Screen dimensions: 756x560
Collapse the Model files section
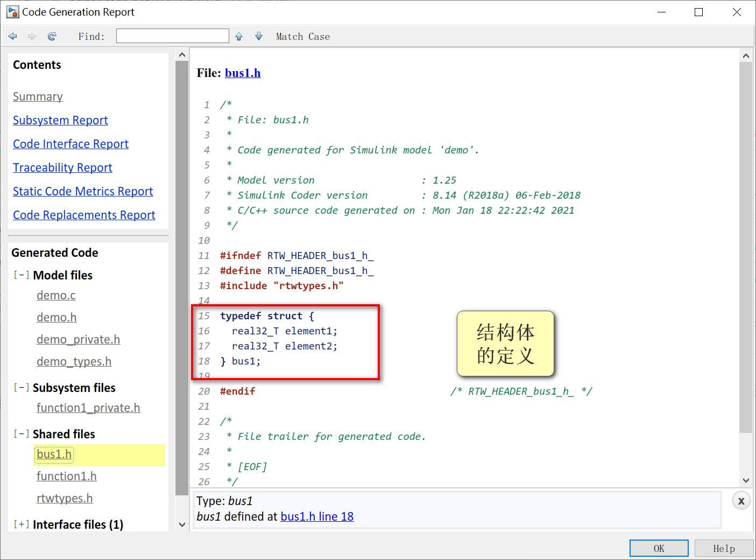tap(21, 275)
